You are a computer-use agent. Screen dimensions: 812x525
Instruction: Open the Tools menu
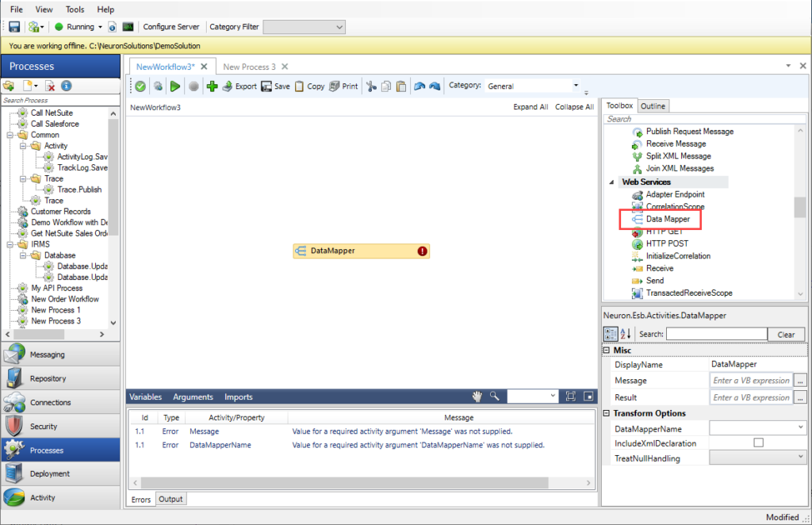(x=75, y=10)
